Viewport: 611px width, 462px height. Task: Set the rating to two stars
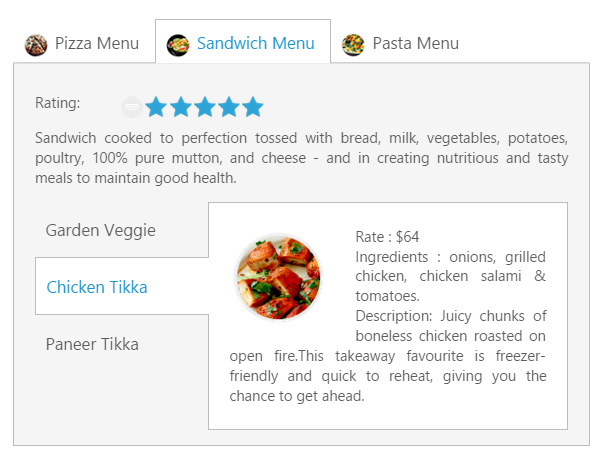181,107
